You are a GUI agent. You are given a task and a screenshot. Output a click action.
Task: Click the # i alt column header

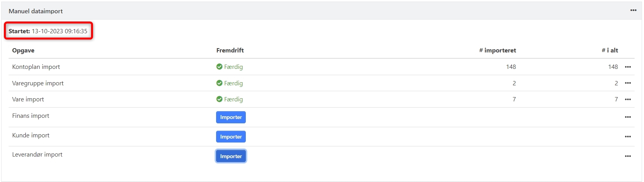tap(610, 50)
